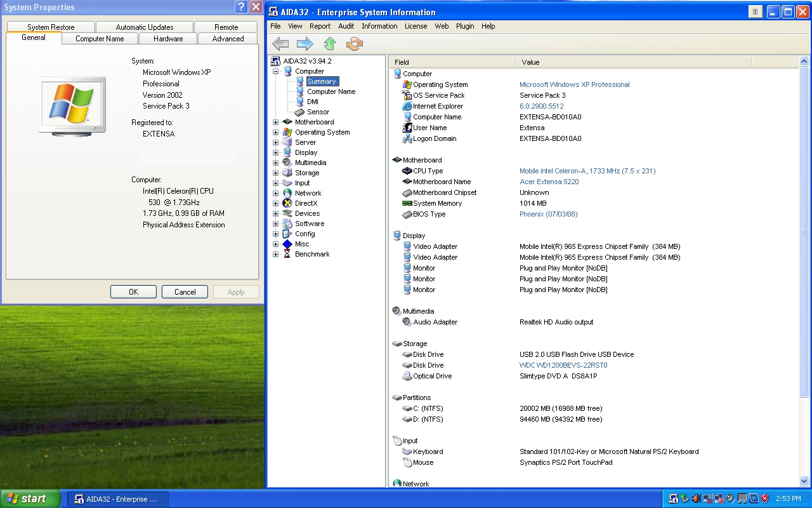The image size is (812, 508).
Task: Click the Value column header
Action: coord(633,62)
